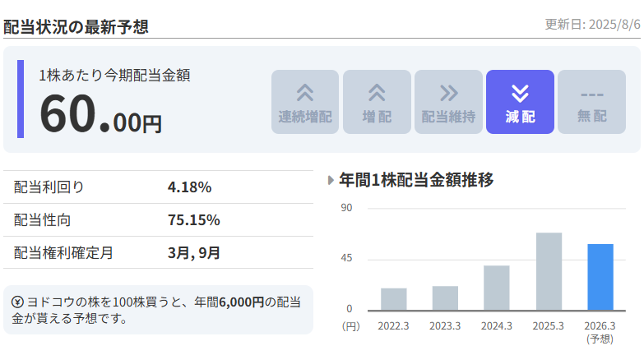
Task: Click the 連続増配 double-up-chevron badge
Action: pyautogui.click(x=305, y=102)
